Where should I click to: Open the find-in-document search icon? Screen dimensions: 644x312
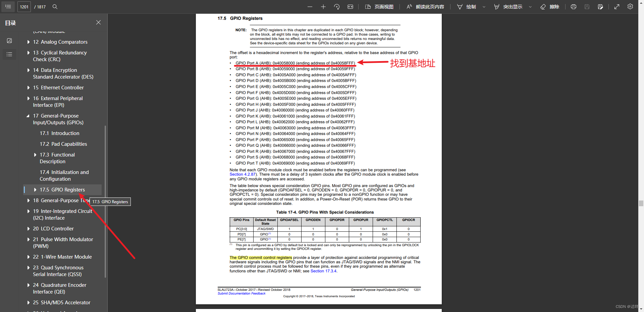tap(55, 7)
